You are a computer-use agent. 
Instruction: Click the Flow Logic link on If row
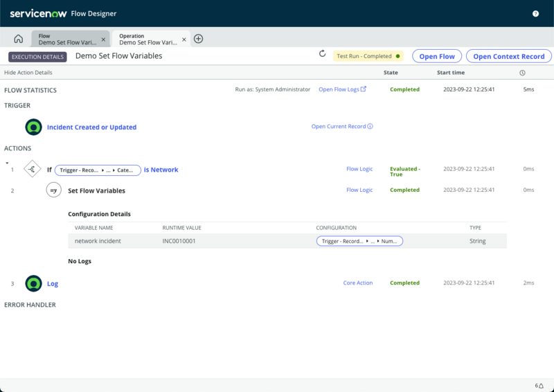[x=359, y=169]
